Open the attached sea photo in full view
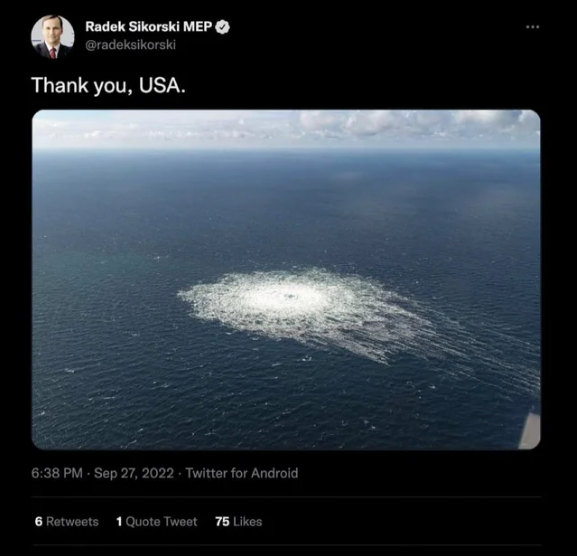 (x=286, y=280)
